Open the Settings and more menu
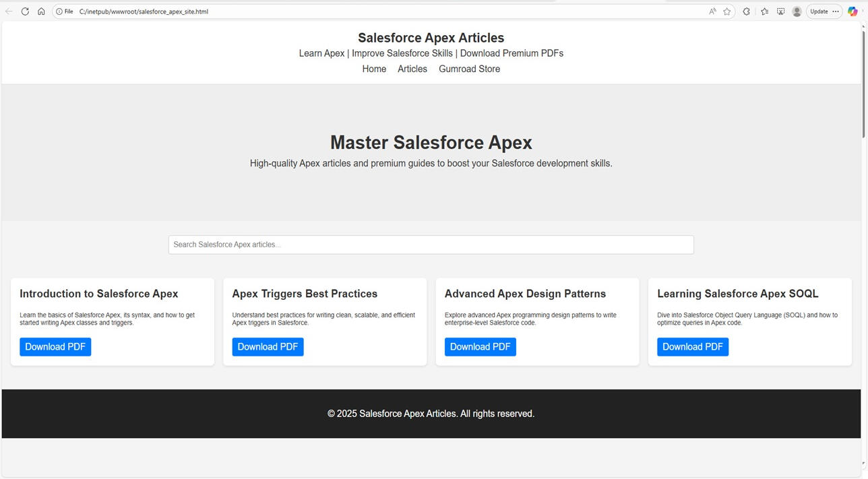 point(835,11)
